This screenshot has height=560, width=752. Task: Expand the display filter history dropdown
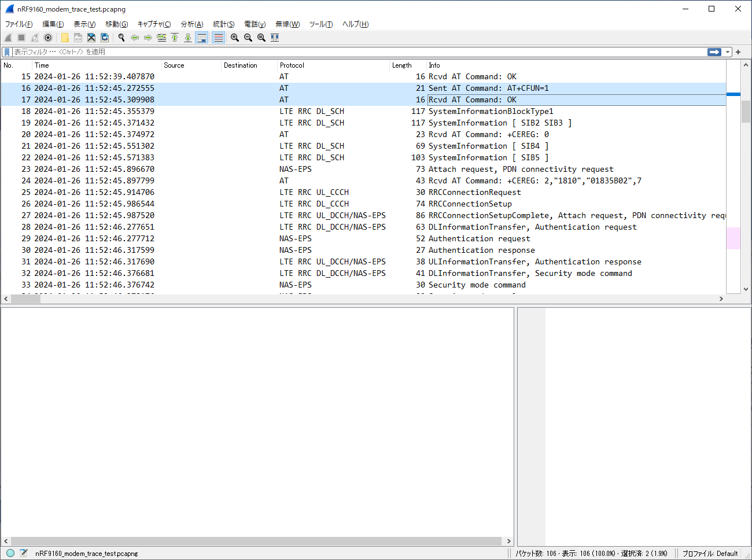click(x=728, y=52)
